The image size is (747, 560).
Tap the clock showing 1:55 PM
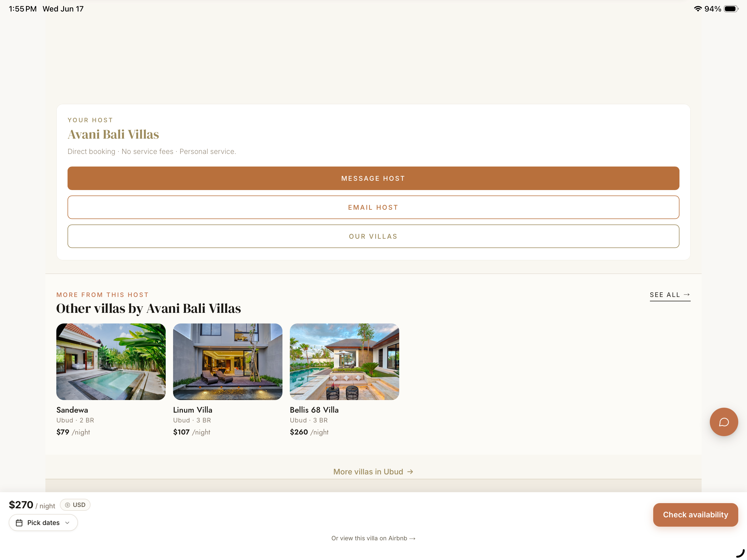click(x=23, y=9)
